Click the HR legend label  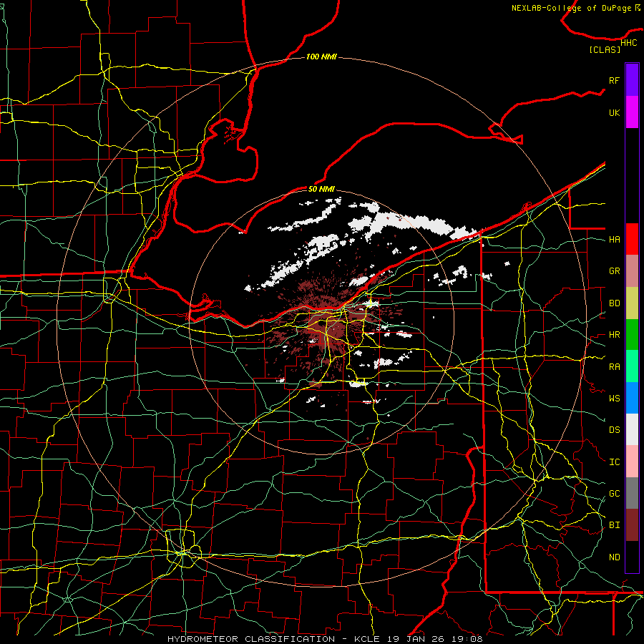click(x=614, y=335)
